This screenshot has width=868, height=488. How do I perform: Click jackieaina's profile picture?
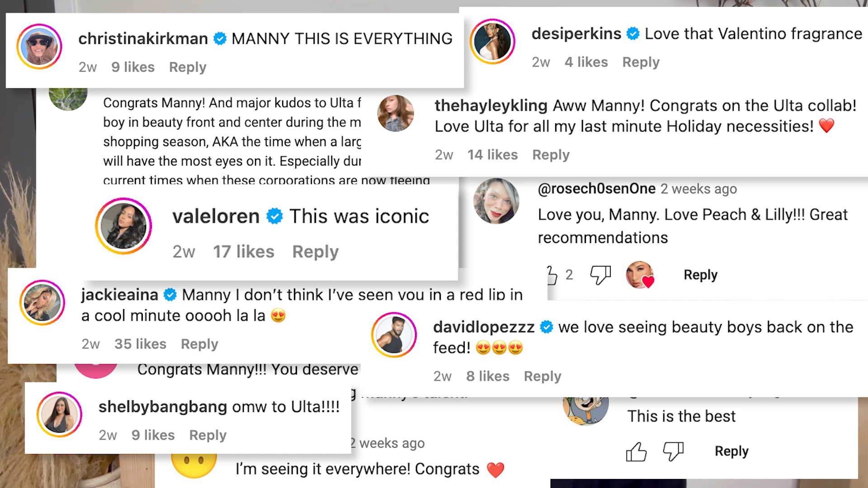pyautogui.click(x=42, y=303)
